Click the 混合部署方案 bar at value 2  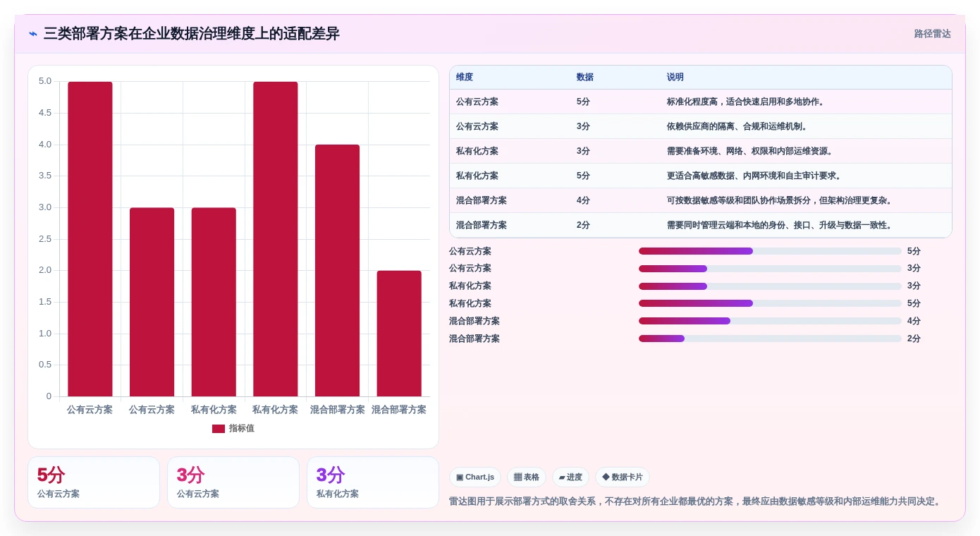[x=399, y=334]
